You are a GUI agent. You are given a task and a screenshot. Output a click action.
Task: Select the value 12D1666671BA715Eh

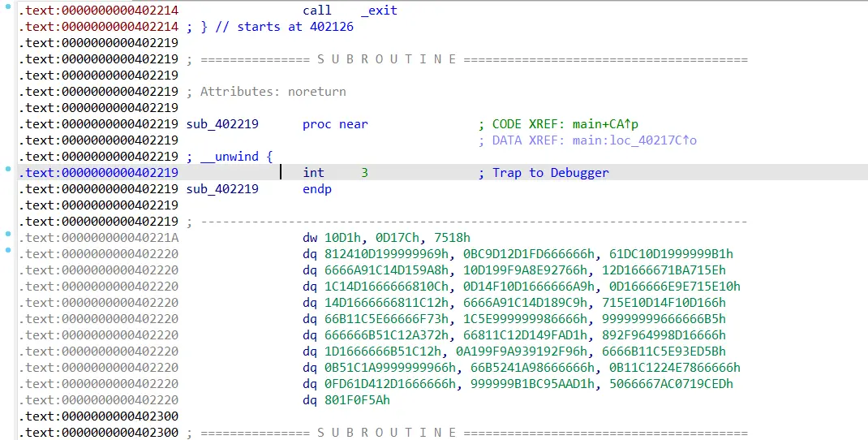664,270
